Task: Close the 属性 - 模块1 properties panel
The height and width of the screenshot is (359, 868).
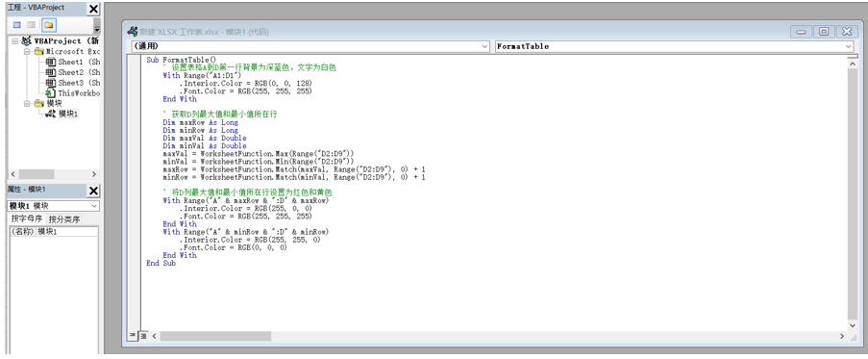Action: [x=93, y=191]
